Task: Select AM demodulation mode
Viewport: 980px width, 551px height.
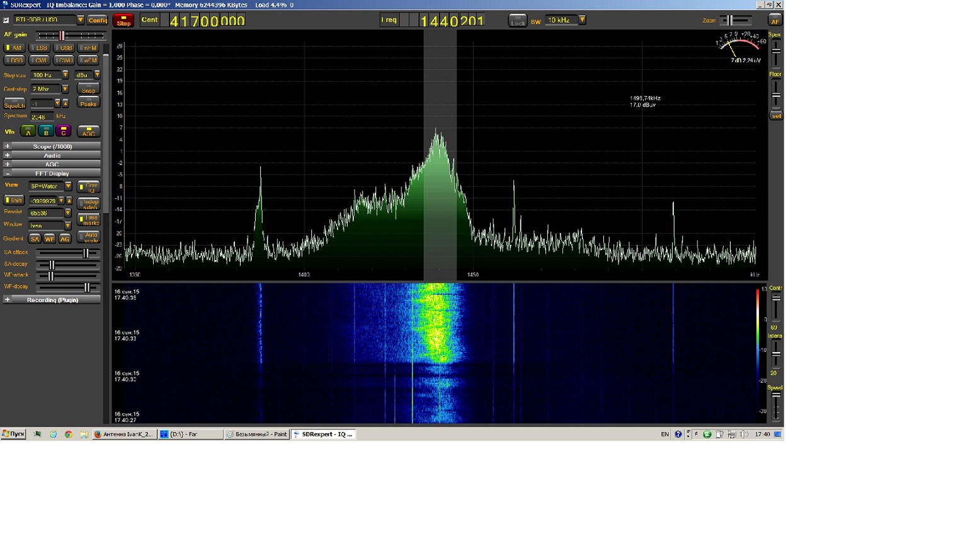Action: coord(14,48)
